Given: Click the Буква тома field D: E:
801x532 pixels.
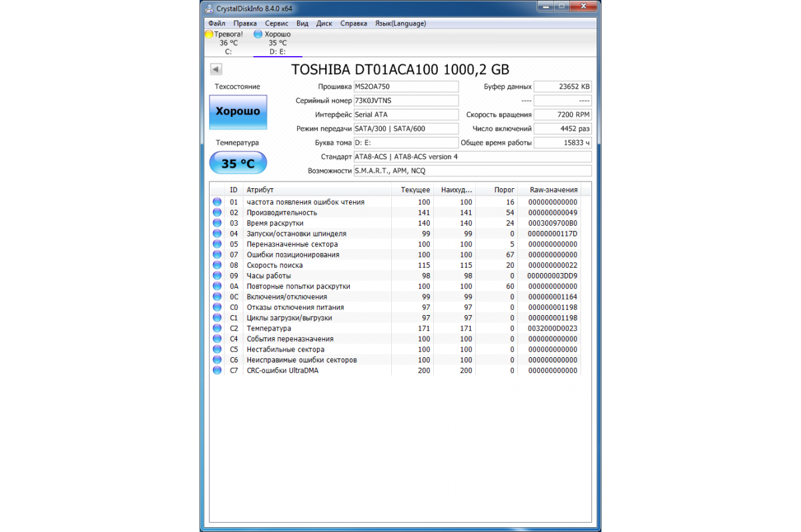Looking at the screenshot, I should point(406,143).
